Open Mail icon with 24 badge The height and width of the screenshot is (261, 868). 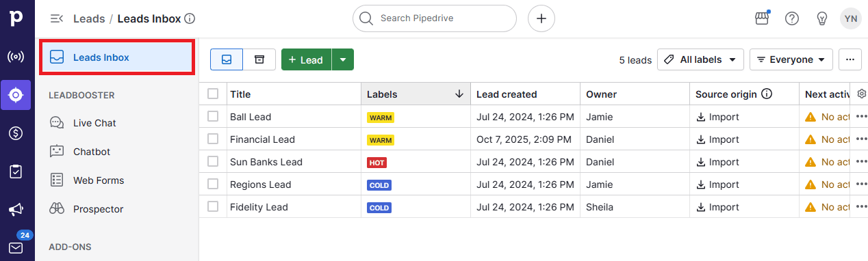click(x=16, y=247)
